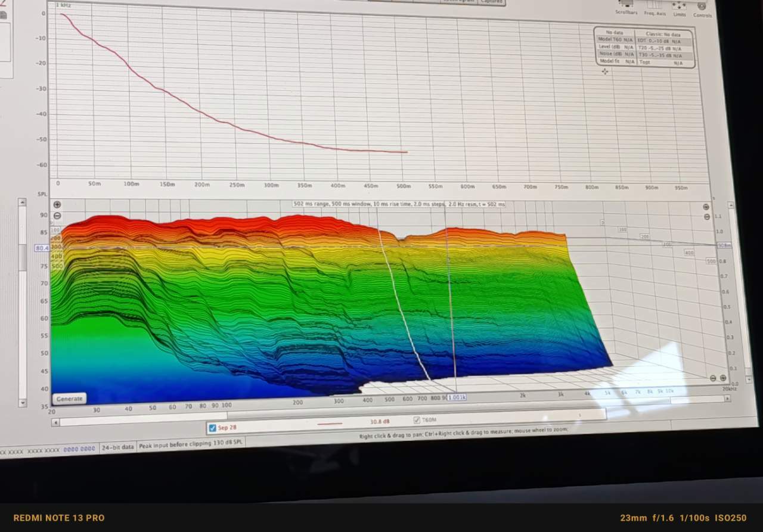Click the '24-bit data' status bar entry

tap(117, 447)
